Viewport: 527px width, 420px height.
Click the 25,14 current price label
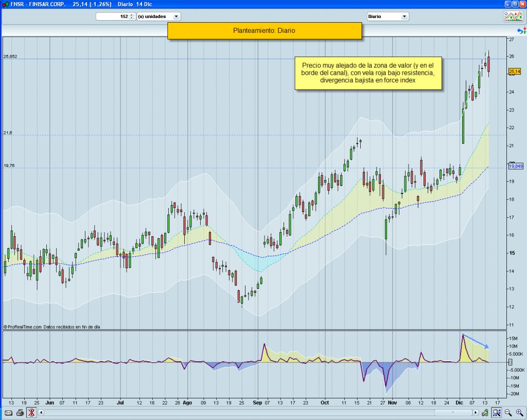(x=514, y=72)
